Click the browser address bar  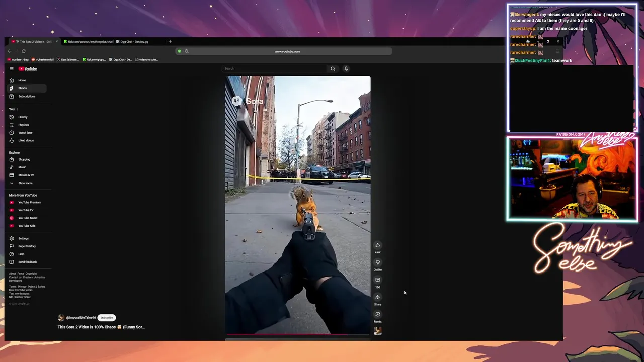tap(287, 51)
